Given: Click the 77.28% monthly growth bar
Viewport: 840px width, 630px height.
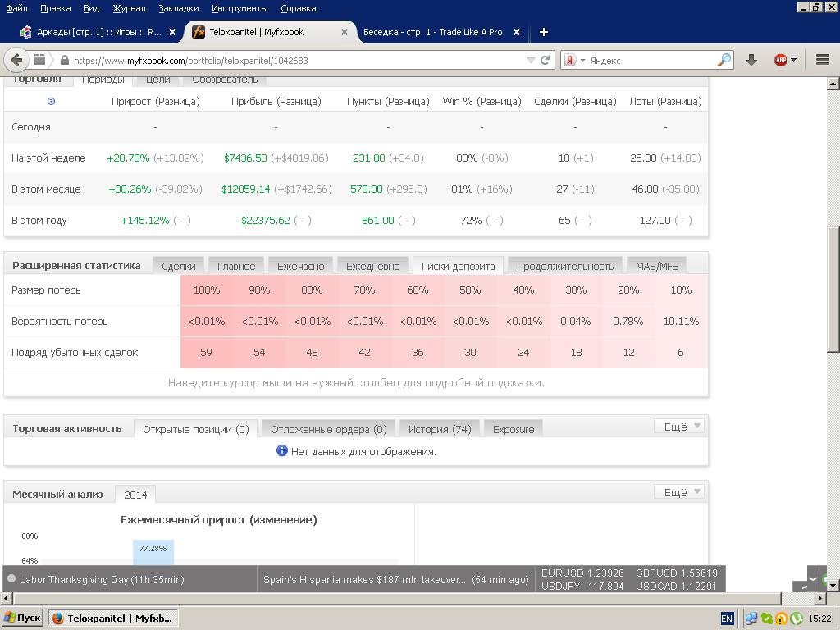Looking at the screenshot, I should (153, 552).
